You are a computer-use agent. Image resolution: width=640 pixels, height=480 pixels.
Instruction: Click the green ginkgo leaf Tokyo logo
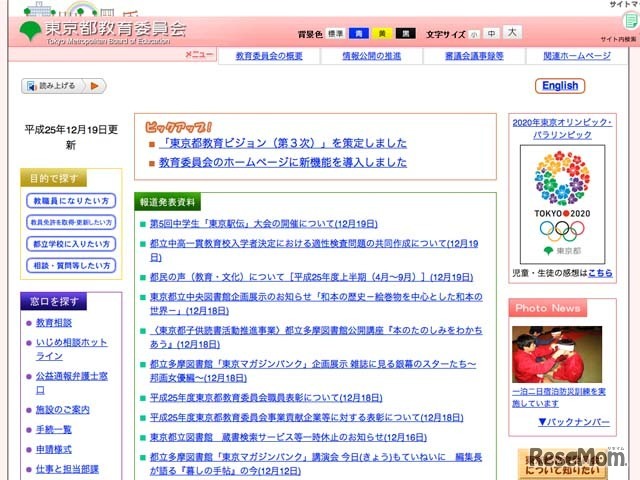[x=30, y=31]
